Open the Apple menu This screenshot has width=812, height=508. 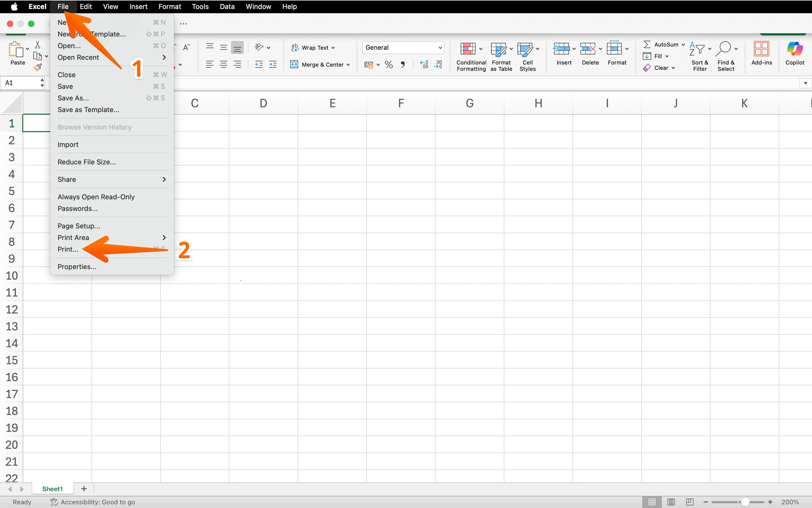14,6
